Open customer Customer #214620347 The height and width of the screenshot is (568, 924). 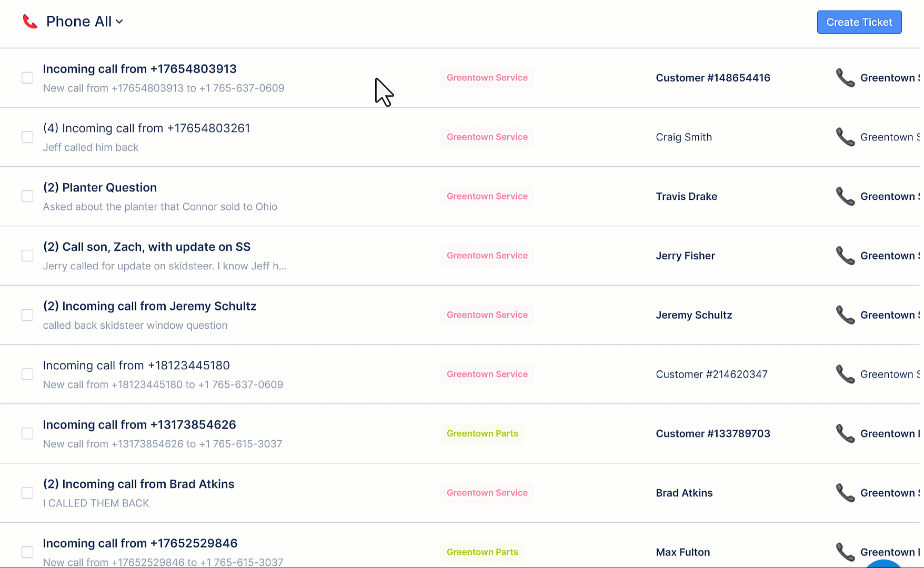tap(711, 374)
